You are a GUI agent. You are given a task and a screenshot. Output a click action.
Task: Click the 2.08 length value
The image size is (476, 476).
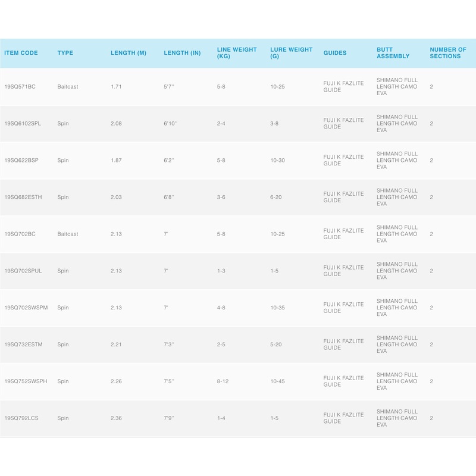[116, 124]
